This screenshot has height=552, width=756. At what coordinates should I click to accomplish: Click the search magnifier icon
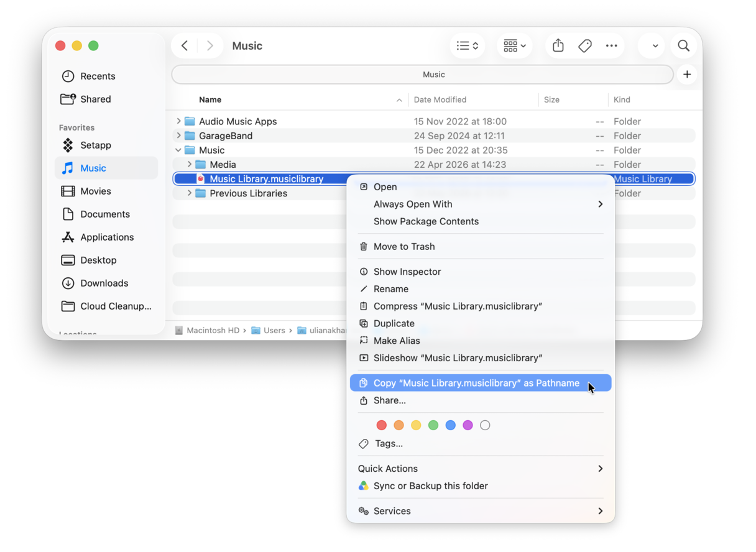point(684,46)
